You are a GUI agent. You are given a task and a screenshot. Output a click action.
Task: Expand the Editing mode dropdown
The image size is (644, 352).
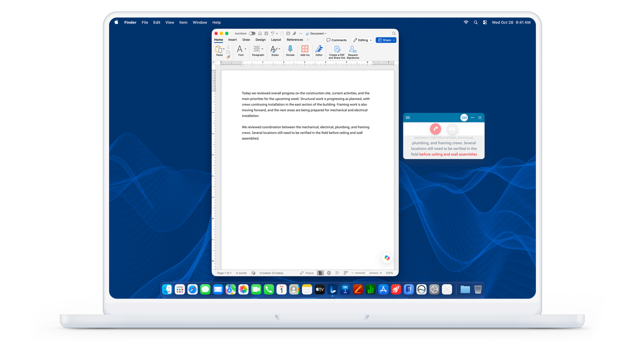pos(362,40)
